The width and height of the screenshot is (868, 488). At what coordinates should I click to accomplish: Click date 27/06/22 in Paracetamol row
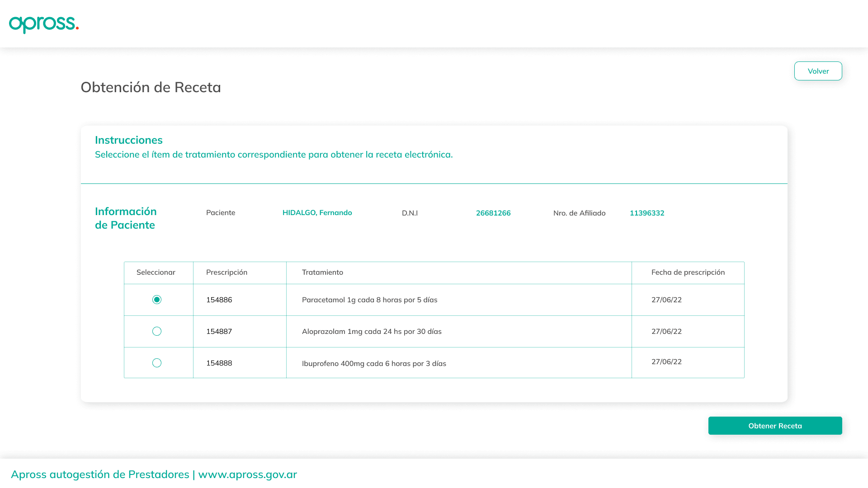click(666, 300)
